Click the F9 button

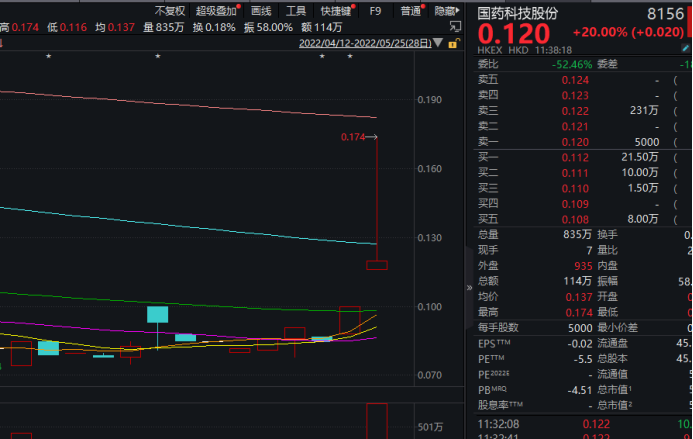point(375,11)
